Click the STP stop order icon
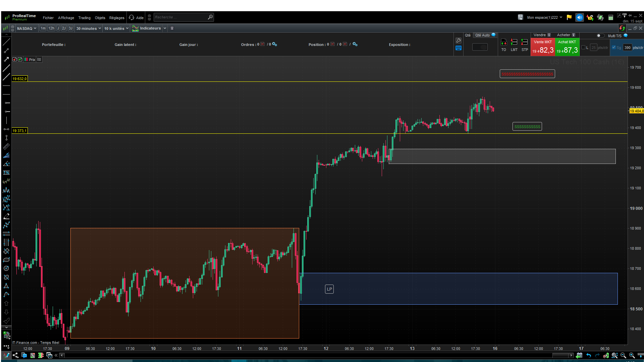 525,42
